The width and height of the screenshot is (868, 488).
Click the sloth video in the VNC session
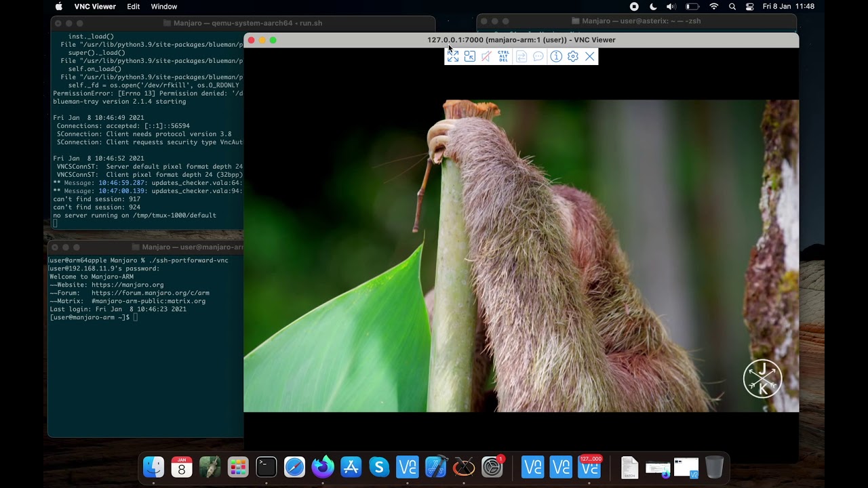click(x=521, y=256)
